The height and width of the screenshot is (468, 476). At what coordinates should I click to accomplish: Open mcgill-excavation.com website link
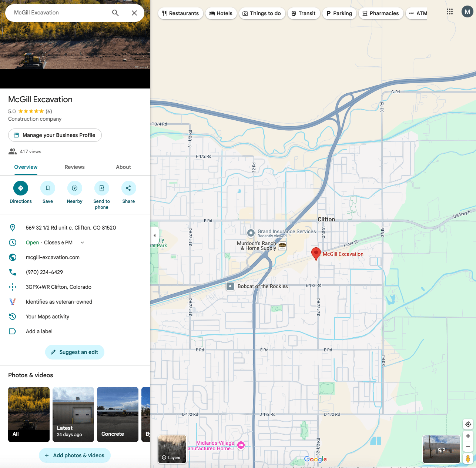(x=53, y=257)
